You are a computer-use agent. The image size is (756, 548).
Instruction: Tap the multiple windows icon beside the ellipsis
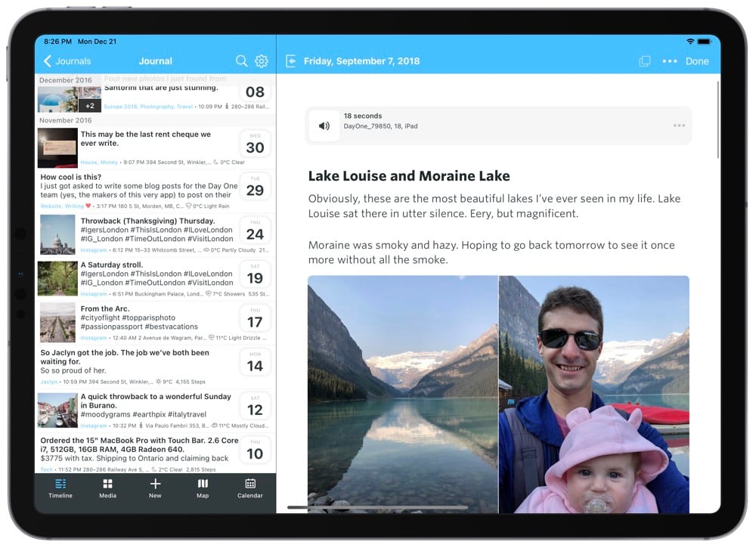point(645,61)
